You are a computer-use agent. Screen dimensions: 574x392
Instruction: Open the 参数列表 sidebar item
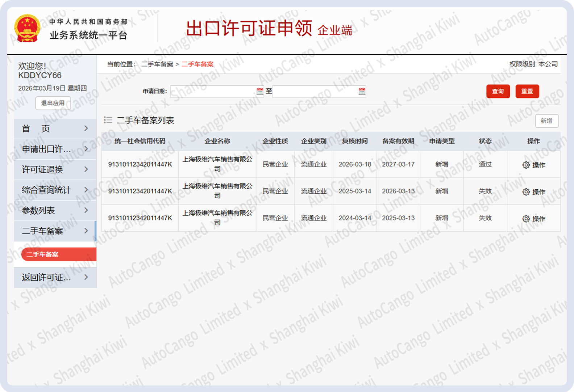pyautogui.click(x=55, y=210)
